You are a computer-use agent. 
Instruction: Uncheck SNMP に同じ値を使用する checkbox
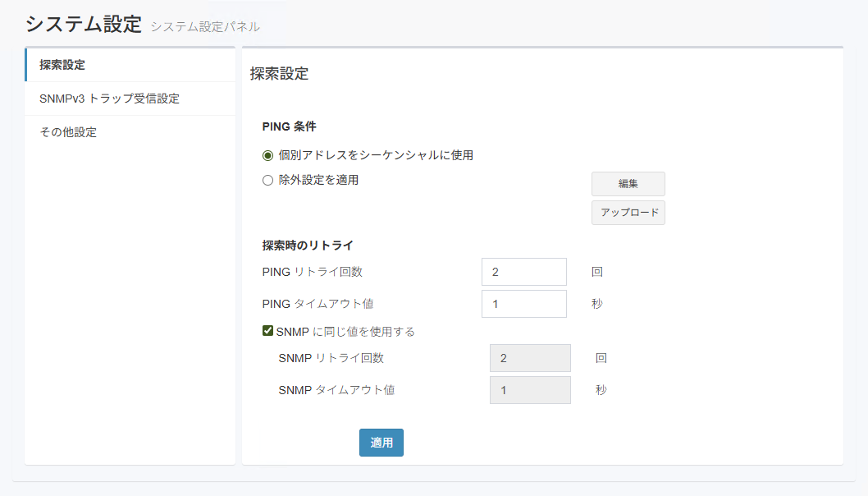(267, 332)
